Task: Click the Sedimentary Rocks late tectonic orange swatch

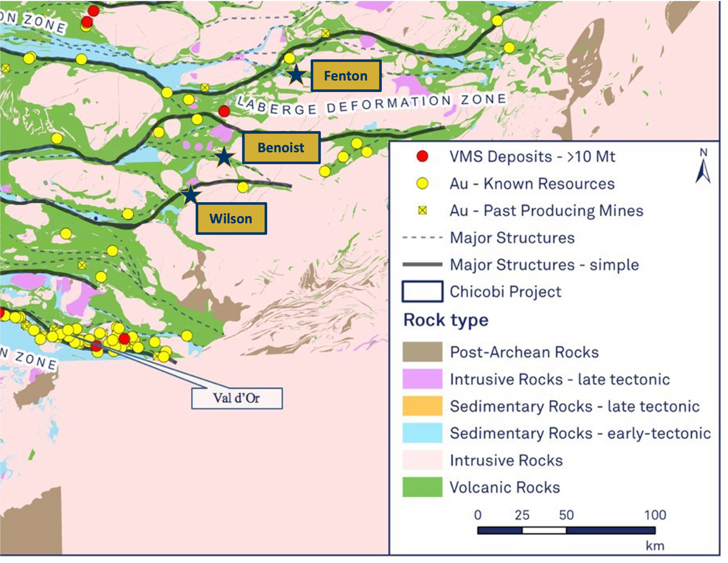Action: pyautogui.click(x=422, y=406)
